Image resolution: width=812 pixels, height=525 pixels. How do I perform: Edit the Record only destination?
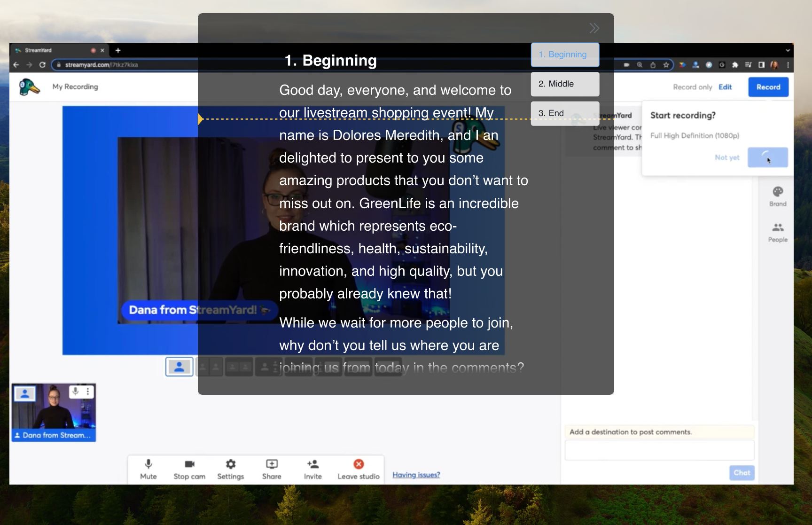[x=725, y=87]
